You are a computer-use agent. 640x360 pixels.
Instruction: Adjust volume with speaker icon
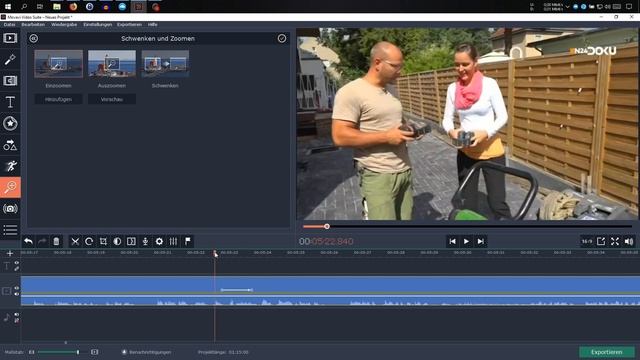click(629, 241)
